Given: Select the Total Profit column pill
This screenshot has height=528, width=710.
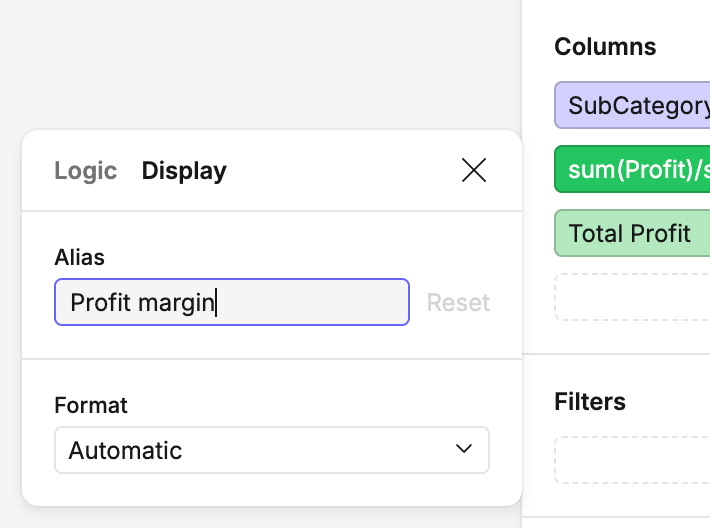Looking at the screenshot, I should coord(632,234).
